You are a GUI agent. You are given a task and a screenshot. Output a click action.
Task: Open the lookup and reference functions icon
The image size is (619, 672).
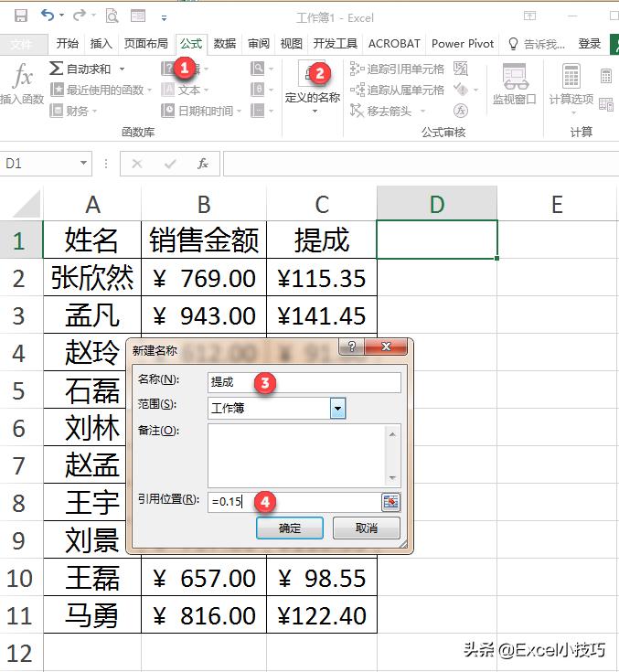click(x=261, y=69)
